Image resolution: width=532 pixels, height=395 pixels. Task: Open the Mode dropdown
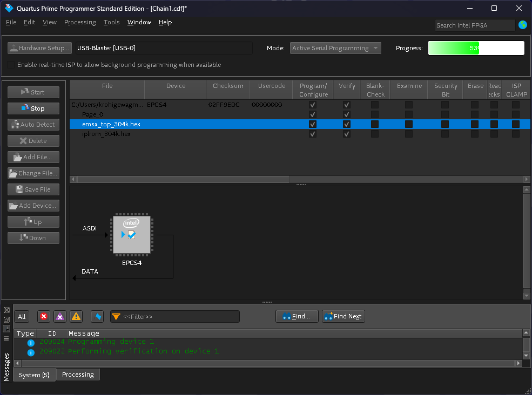pyautogui.click(x=335, y=48)
